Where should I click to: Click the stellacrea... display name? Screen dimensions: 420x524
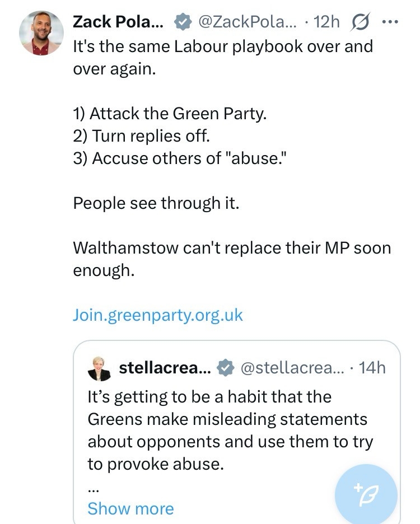coord(164,367)
